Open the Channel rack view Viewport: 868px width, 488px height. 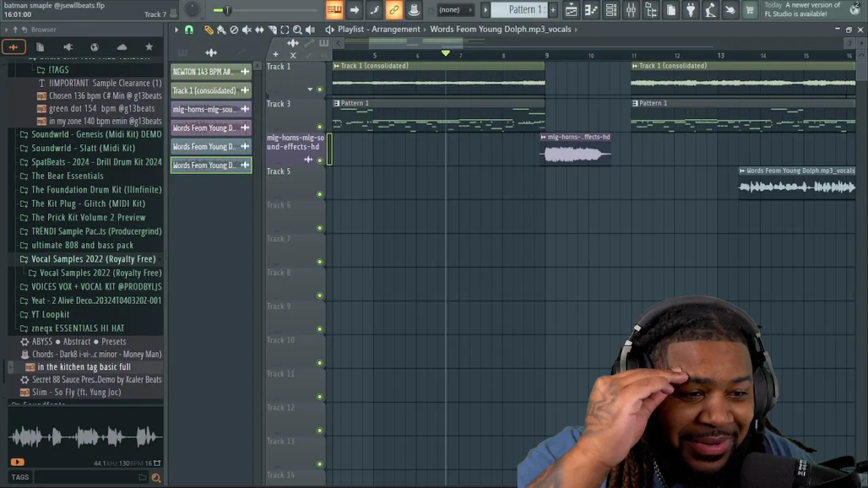click(x=611, y=9)
